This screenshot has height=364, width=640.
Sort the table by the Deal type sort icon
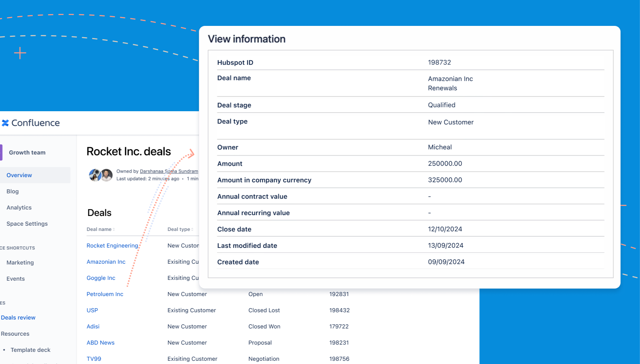192,229
